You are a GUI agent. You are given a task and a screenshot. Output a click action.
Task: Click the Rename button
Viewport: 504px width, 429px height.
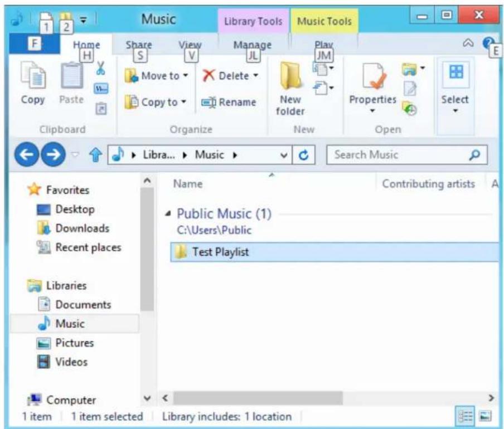(229, 103)
